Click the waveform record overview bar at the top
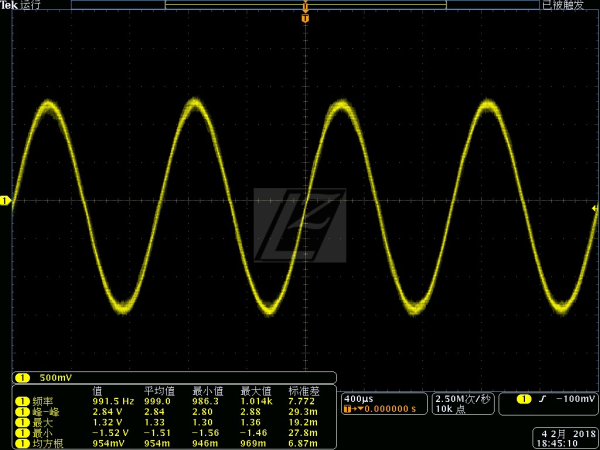The width and height of the screenshot is (600, 450). tap(305, 5)
